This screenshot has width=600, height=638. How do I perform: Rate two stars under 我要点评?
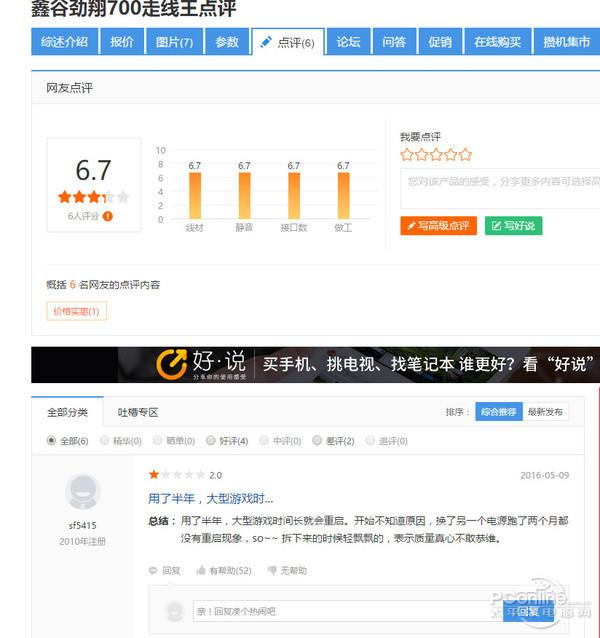(421, 155)
